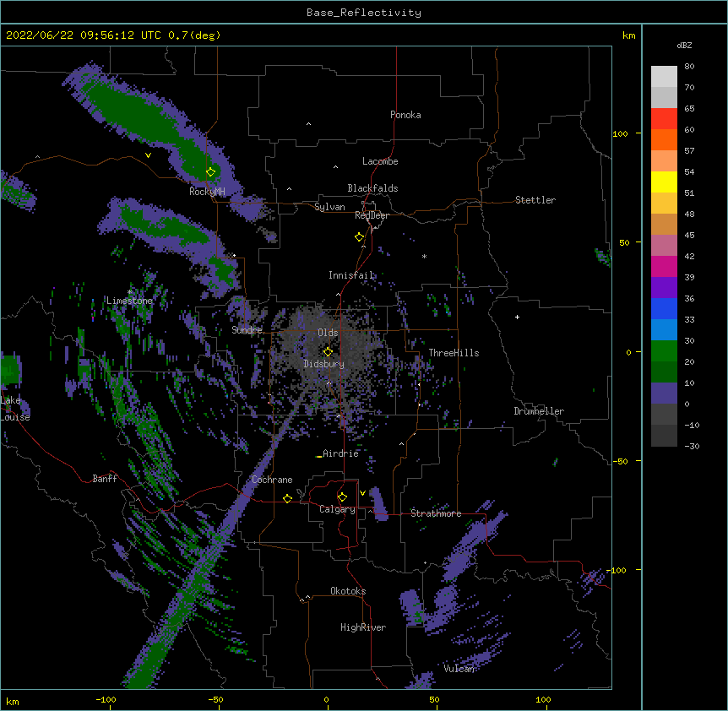Click the Airdrie label
Image resolution: width=728 pixels, height=711 pixels.
click(x=340, y=453)
